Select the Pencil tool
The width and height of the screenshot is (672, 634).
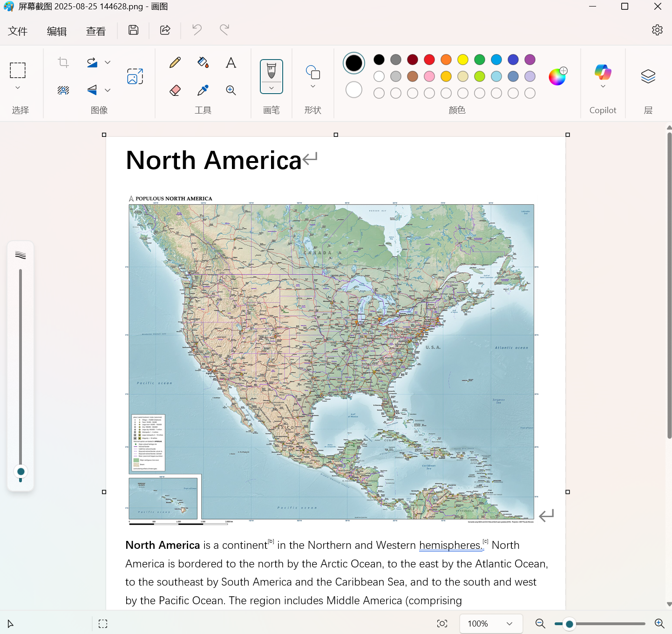pyautogui.click(x=175, y=62)
